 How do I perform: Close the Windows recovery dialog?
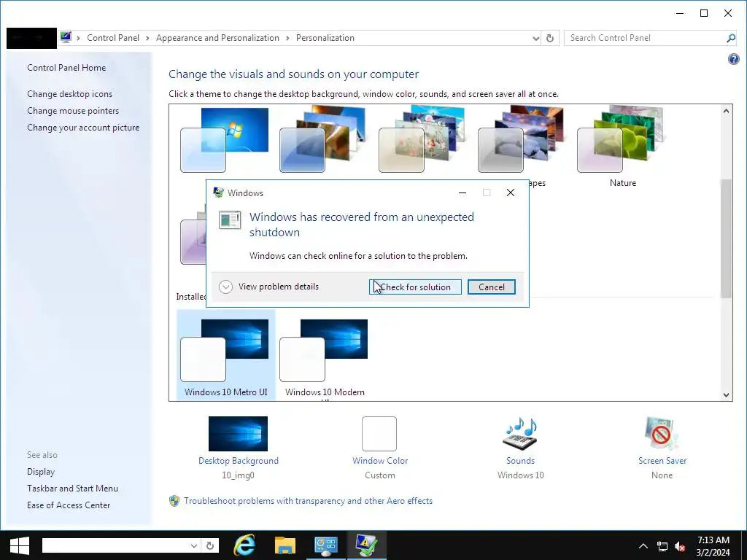(511, 192)
